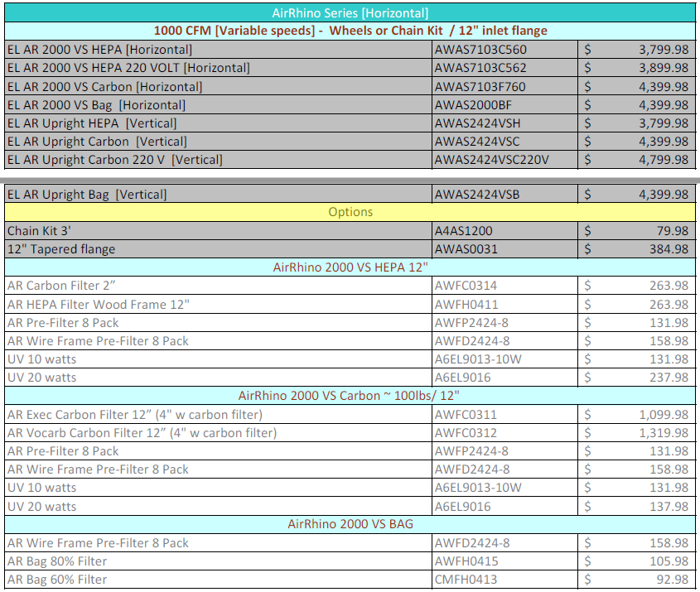Click the 137.98 price for UV 20 watts
This screenshot has height=592, width=700.
tap(636, 507)
